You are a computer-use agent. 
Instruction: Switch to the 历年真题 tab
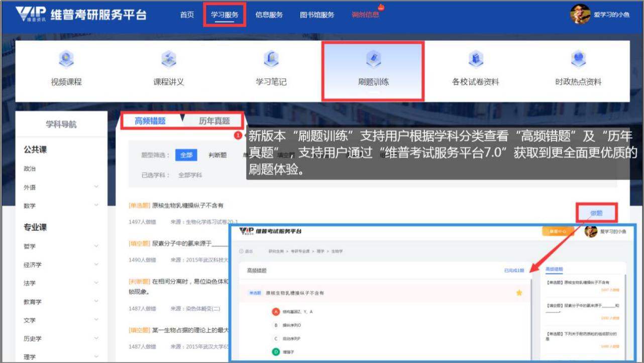click(214, 121)
